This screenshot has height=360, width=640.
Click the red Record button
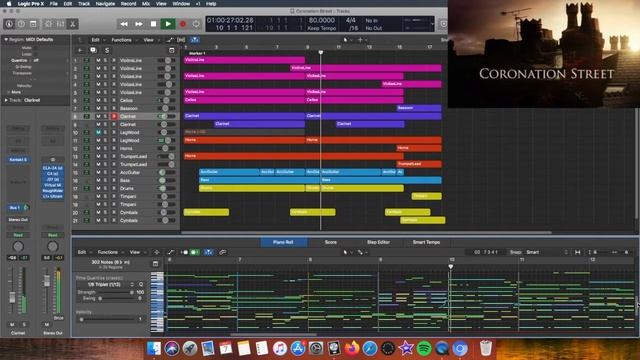pos(183,24)
